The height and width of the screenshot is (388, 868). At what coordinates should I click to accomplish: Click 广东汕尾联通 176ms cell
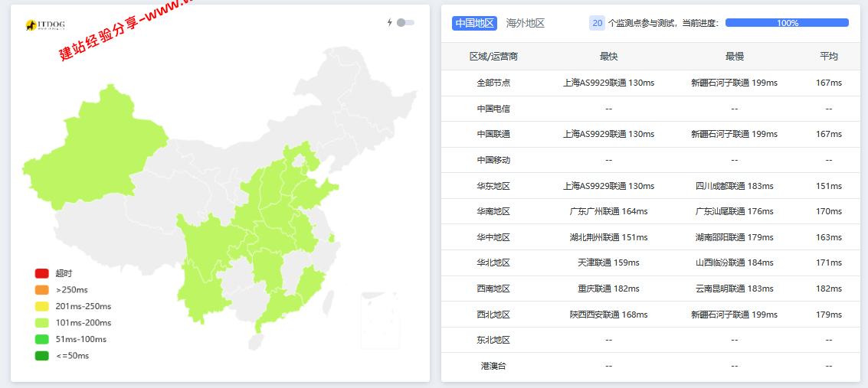[x=735, y=212]
